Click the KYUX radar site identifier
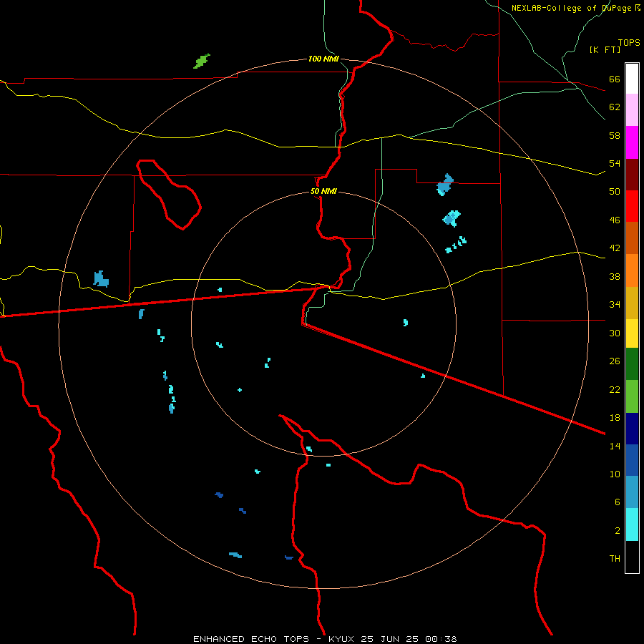 [x=343, y=639]
